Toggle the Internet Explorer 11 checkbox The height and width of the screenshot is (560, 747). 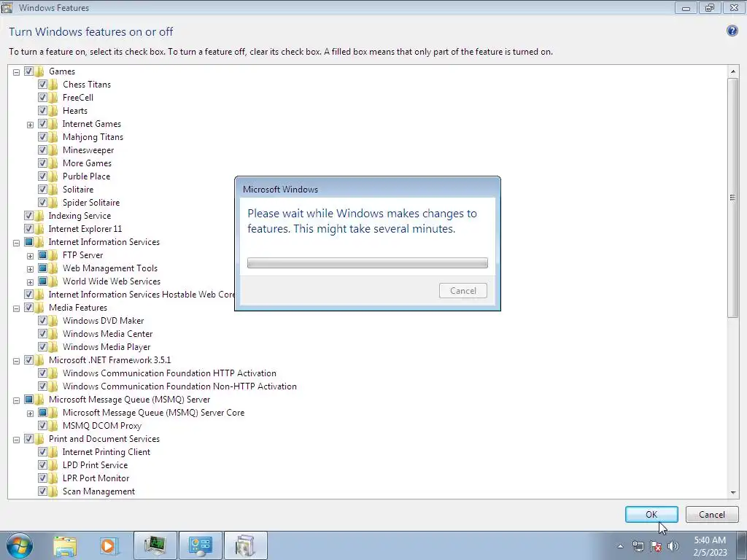(x=28, y=229)
